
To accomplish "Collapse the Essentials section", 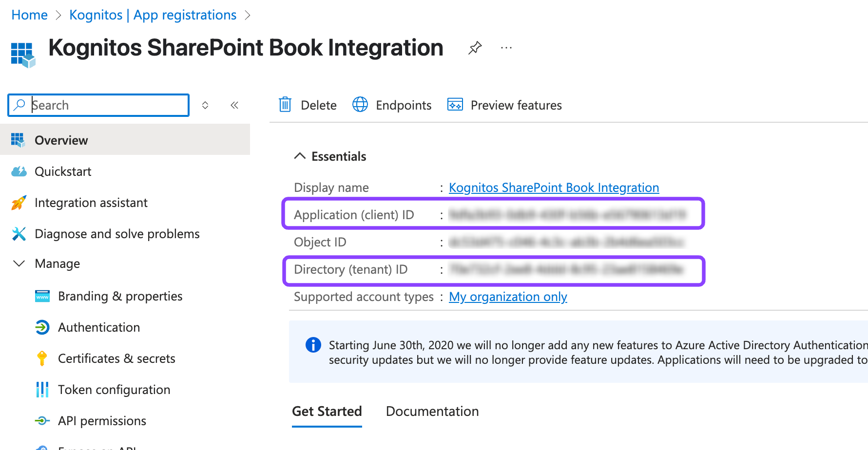I will pyautogui.click(x=300, y=156).
